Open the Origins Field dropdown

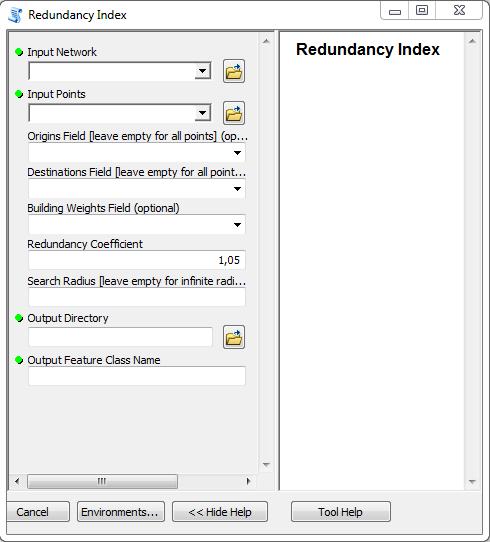[137, 153]
